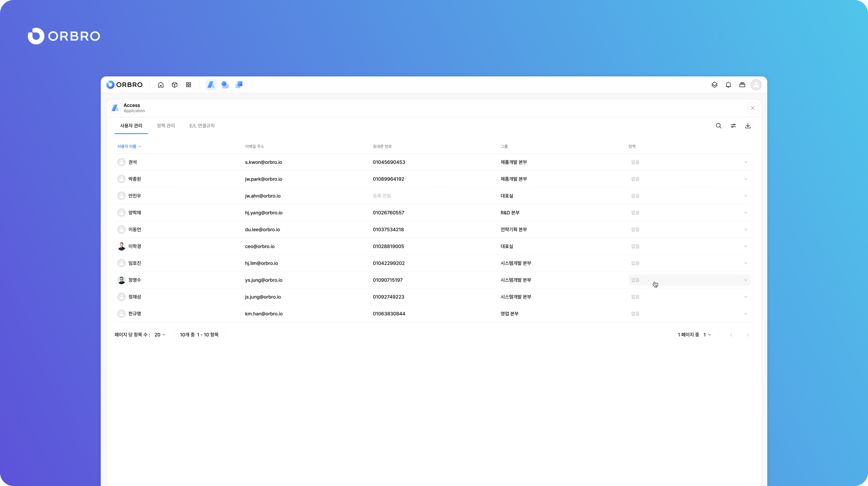Expand the items-per-page dropdown showing 20
The height and width of the screenshot is (486, 868).
160,335
